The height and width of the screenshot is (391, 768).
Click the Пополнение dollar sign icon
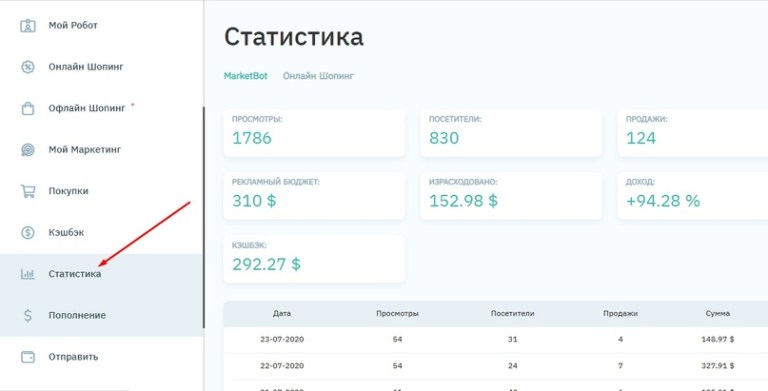click(x=27, y=315)
